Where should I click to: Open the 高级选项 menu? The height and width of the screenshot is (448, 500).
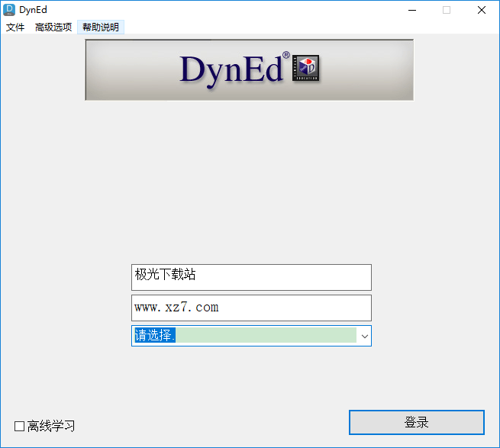(x=53, y=27)
